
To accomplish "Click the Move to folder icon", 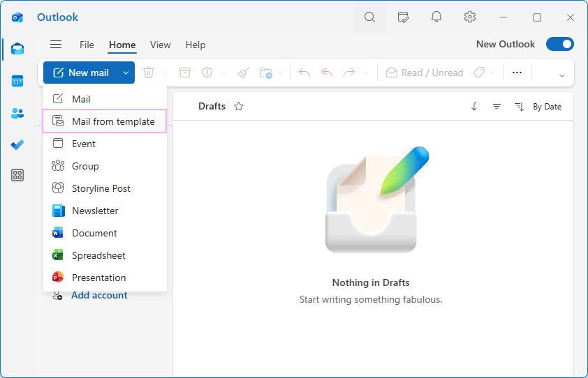I will coord(266,73).
